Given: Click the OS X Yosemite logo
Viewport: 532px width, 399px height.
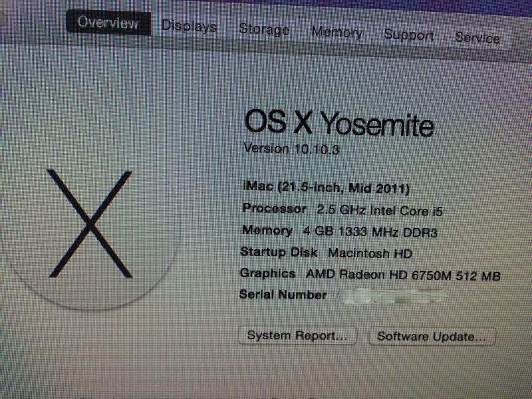Looking at the screenshot, I should (90, 224).
